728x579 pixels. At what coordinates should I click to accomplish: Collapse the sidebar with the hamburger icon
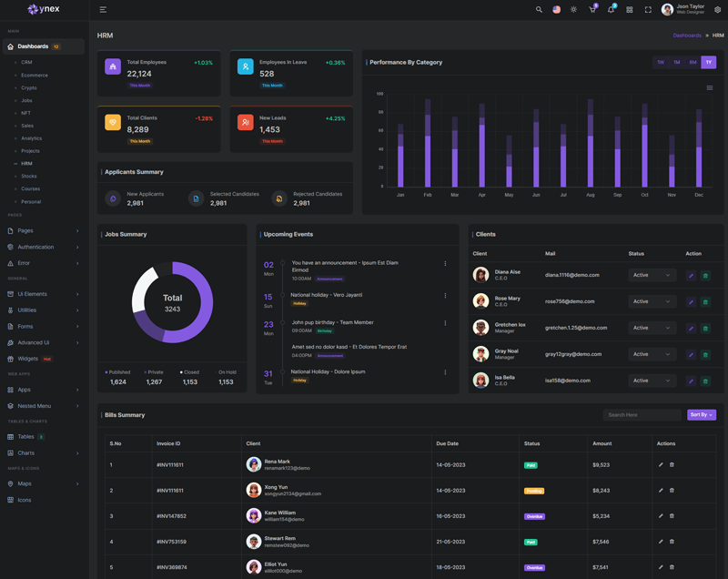coord(103,10)
